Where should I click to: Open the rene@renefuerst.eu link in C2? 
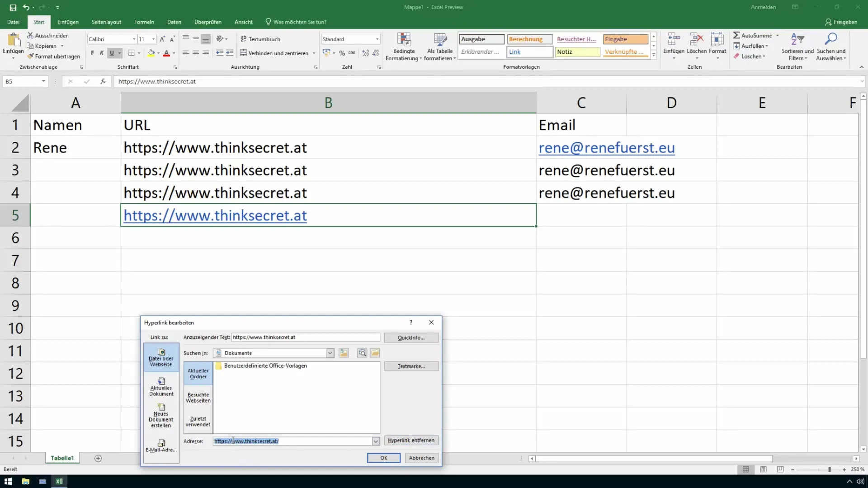(x=606, y=148)
